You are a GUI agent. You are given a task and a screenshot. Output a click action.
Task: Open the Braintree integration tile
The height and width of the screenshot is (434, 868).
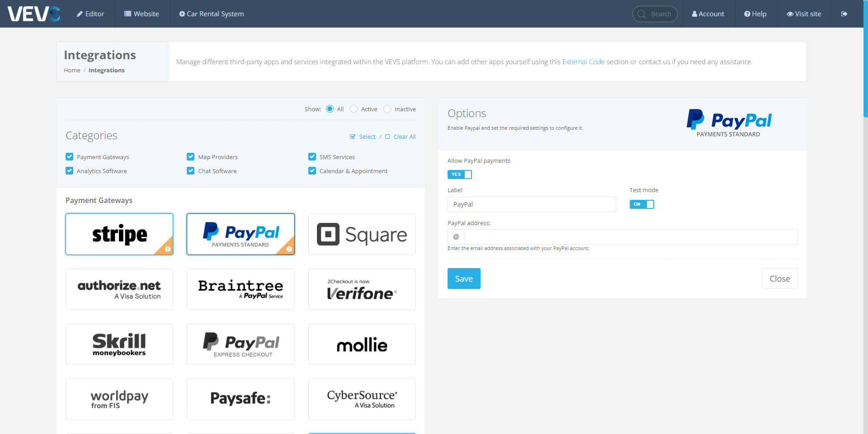[241, 289]
